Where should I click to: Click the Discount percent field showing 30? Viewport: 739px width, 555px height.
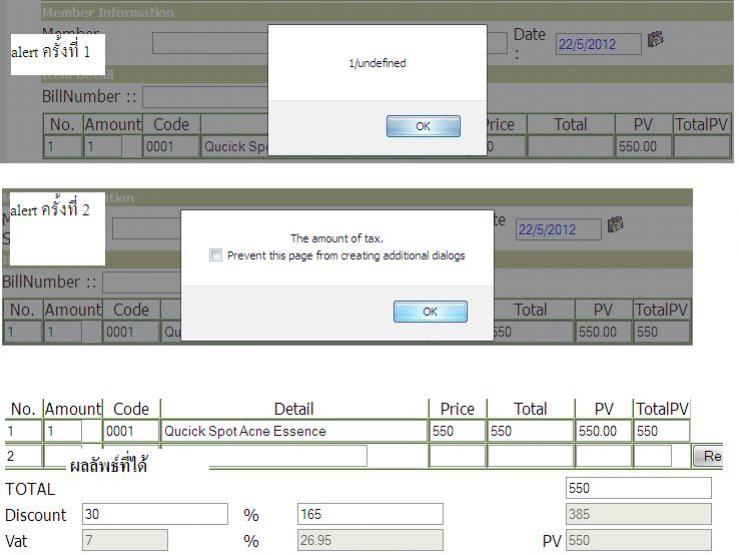pos(155,514)
